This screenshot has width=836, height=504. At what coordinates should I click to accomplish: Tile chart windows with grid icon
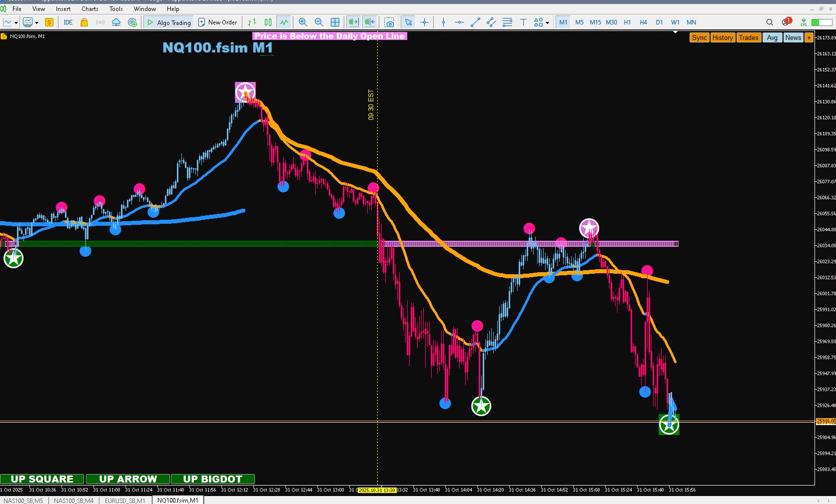[x=335, y=22]
